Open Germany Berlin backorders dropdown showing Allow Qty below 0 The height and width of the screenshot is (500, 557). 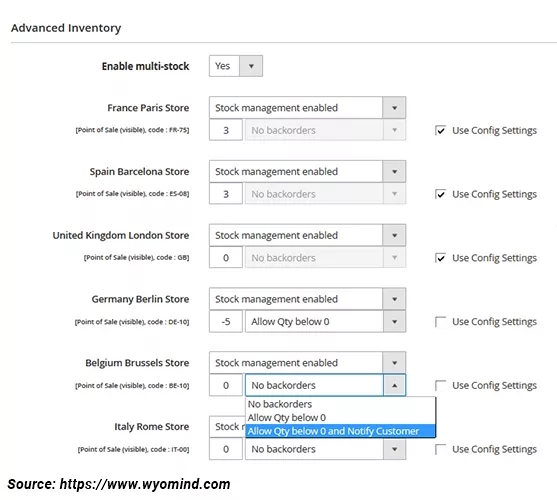coord(325,322)
